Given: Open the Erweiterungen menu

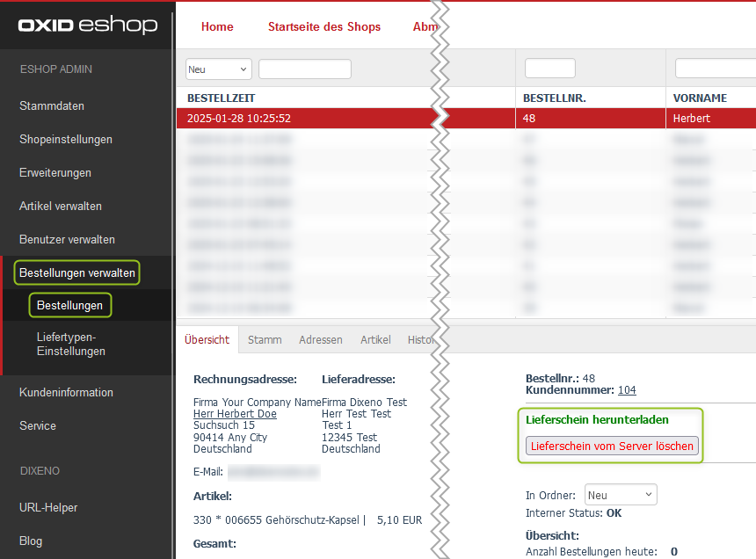Looking at the screenshot, I should pyautogui.click(x=55, y=172).
